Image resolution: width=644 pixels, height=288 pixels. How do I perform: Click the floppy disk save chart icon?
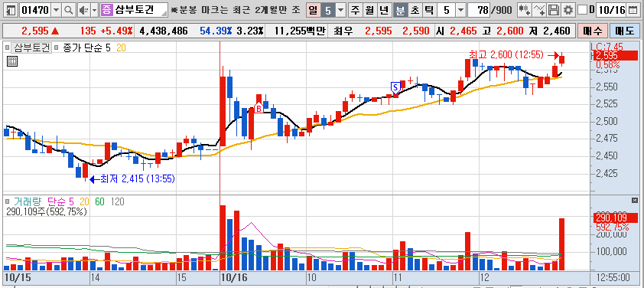tap(554, 10)
